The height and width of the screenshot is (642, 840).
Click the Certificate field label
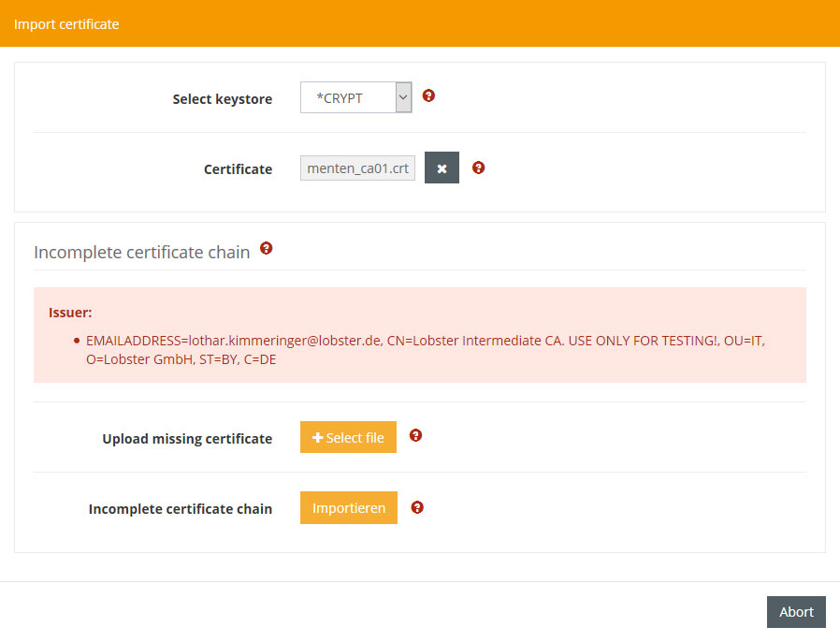(x=238, y=169)
